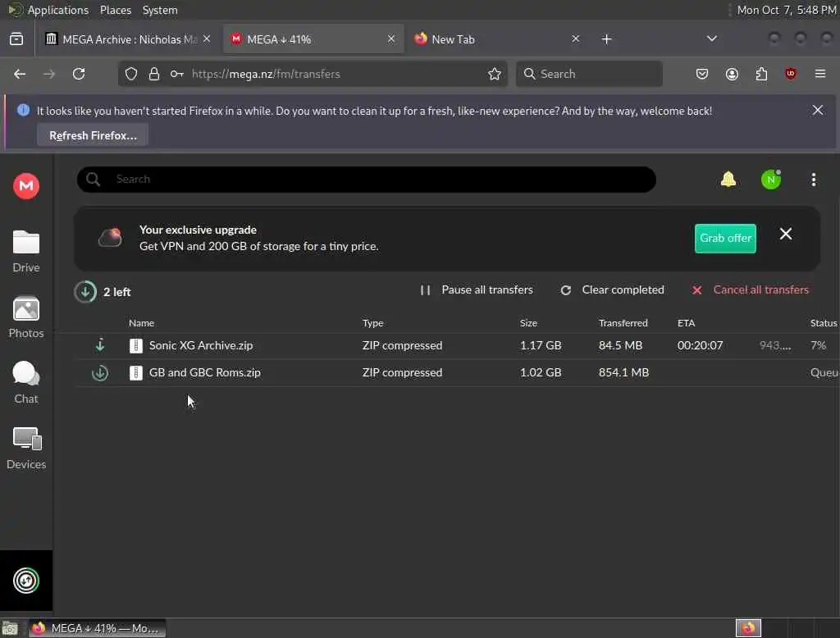Click the MEGA logo in the sidebar
Image resolution: width=840 pixels, height=638 pixels.
[25, 186]
